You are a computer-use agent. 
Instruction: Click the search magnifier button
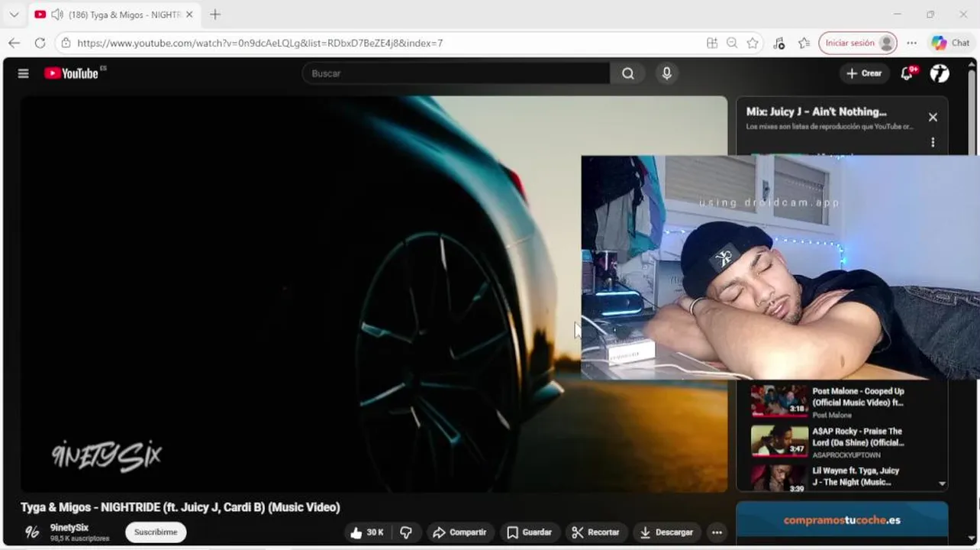[x=627, y=73]
